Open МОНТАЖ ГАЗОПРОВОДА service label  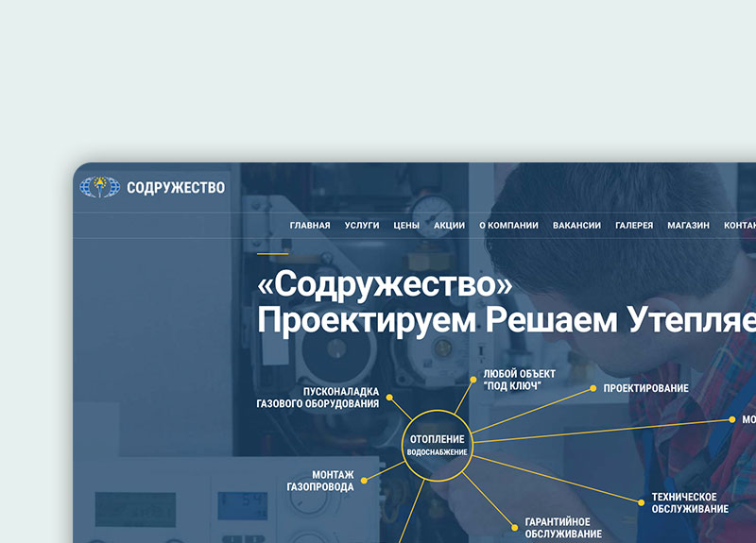pyautogui.click(x=320, y=481)
